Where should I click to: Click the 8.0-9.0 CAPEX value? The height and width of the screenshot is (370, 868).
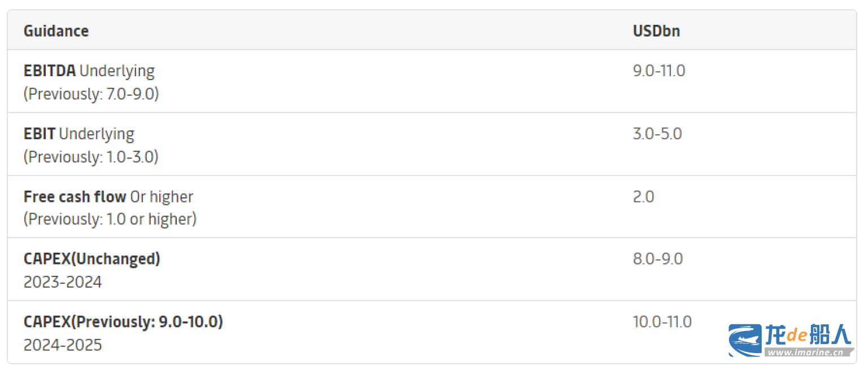[x=658, y=258]
